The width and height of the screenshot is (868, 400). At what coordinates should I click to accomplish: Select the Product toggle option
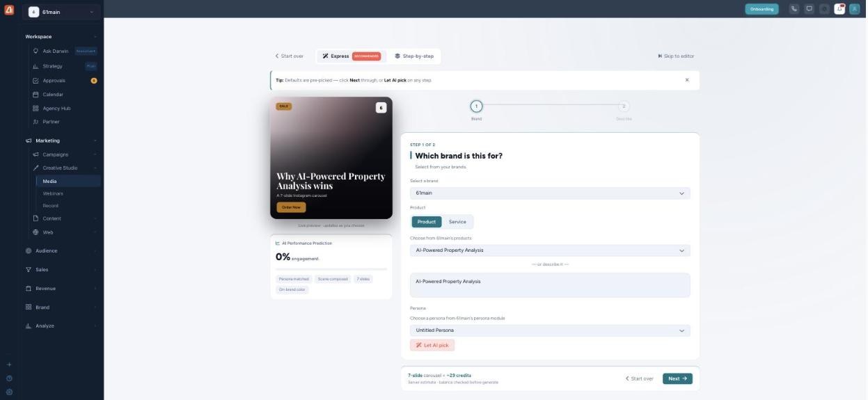427,222
